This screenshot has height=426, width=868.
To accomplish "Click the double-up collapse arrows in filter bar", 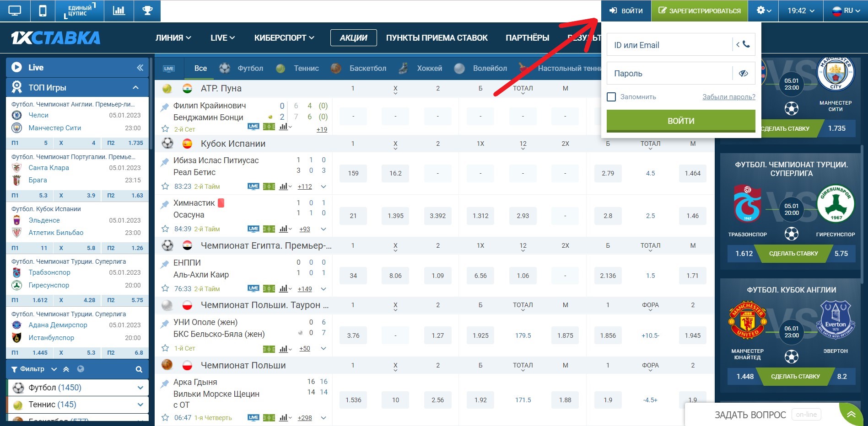I will [x=66, y=369].
